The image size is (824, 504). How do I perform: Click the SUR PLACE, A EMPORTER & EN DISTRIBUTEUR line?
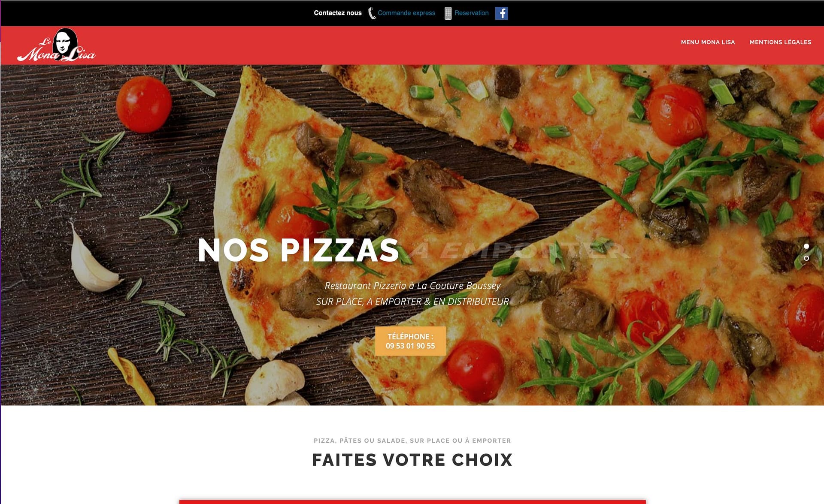(412, 302)
